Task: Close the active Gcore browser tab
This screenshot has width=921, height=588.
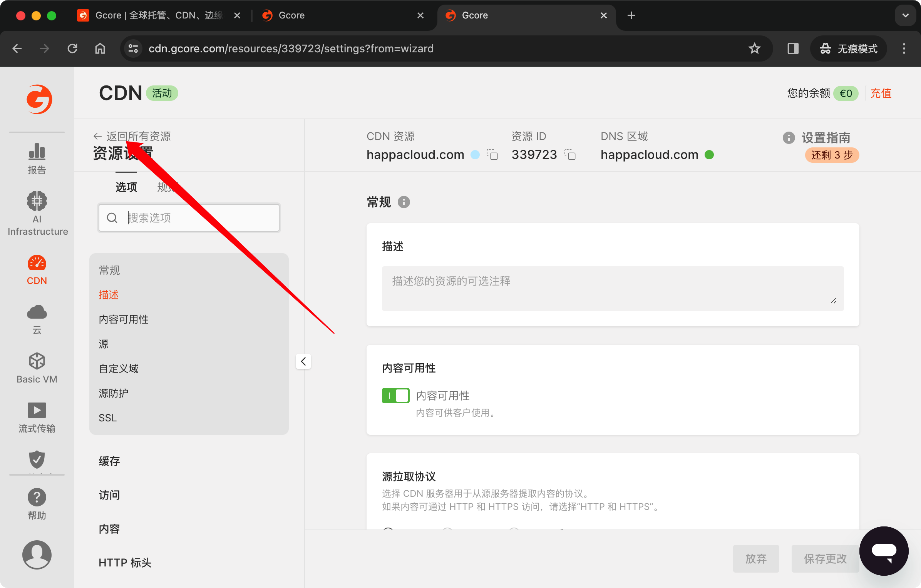Action: (x=604, y=15)
